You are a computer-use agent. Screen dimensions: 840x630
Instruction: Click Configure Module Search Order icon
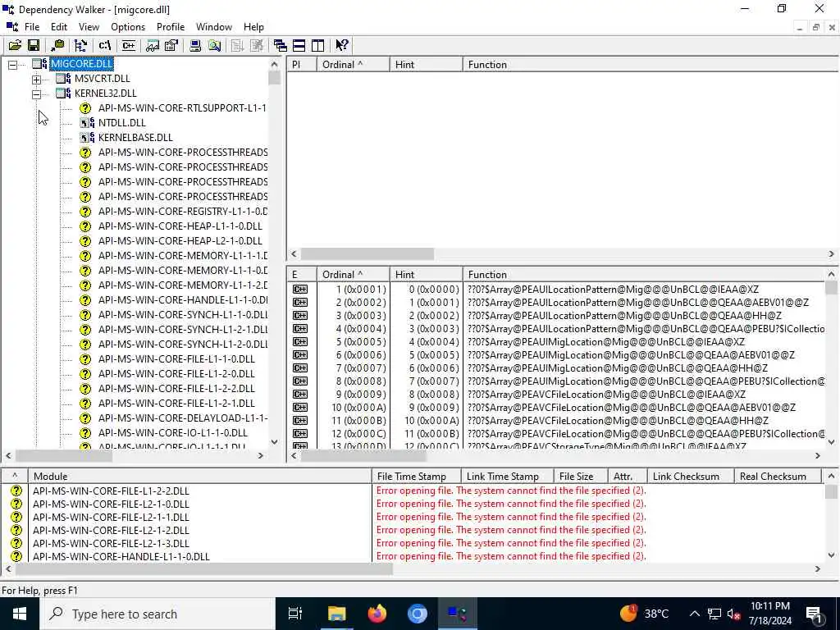pyautogui.click(x=214, y=46)
